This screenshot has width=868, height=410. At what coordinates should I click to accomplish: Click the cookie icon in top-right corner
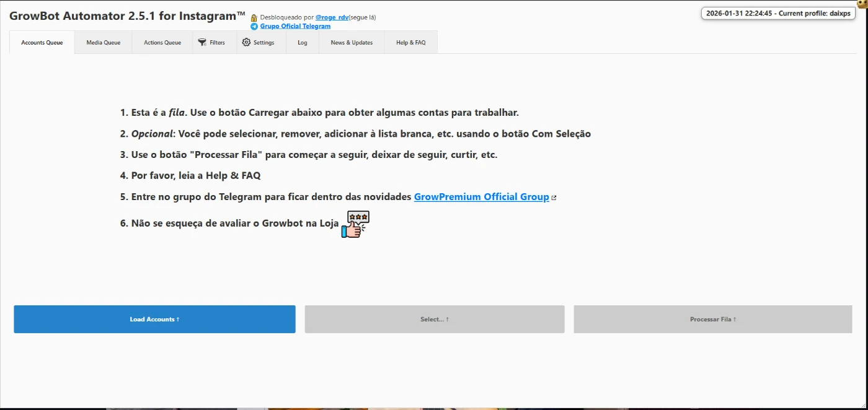pyautogui.click(x=862, y=4)
